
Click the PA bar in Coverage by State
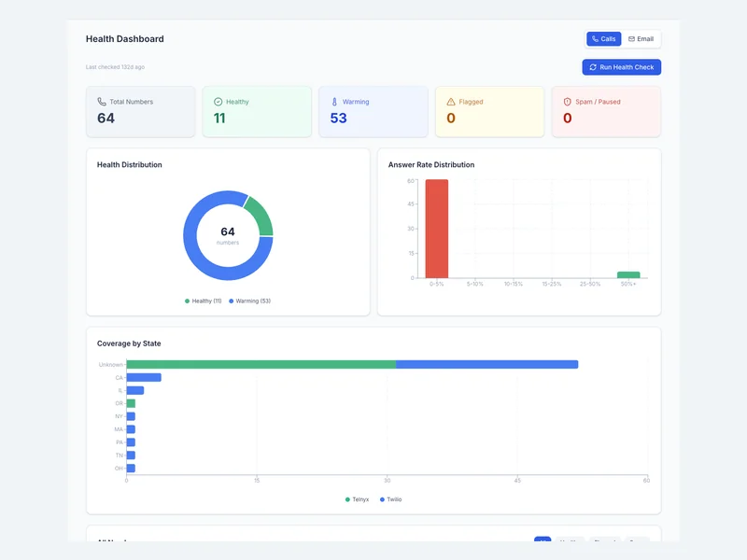(x=131, y=442)
